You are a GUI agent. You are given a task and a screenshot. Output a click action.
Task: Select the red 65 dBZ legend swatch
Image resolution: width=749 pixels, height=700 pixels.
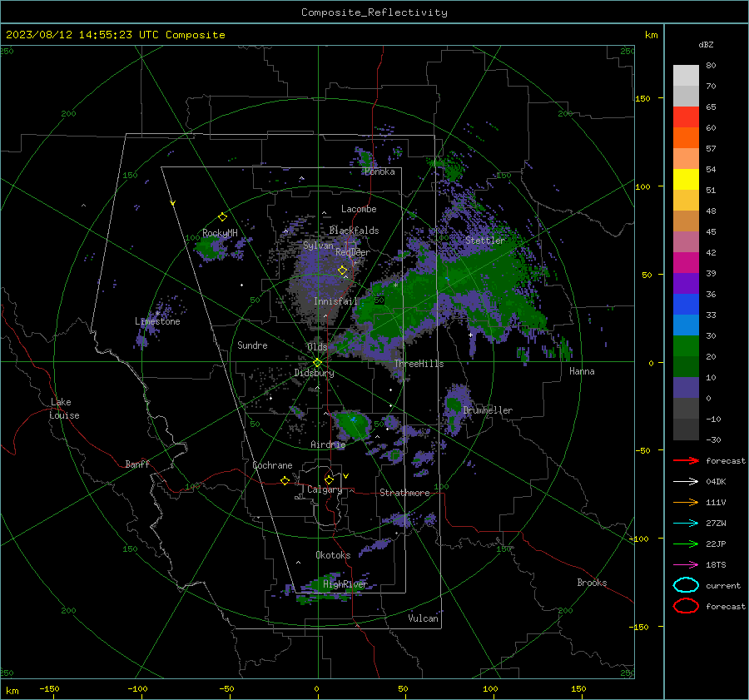686,117
